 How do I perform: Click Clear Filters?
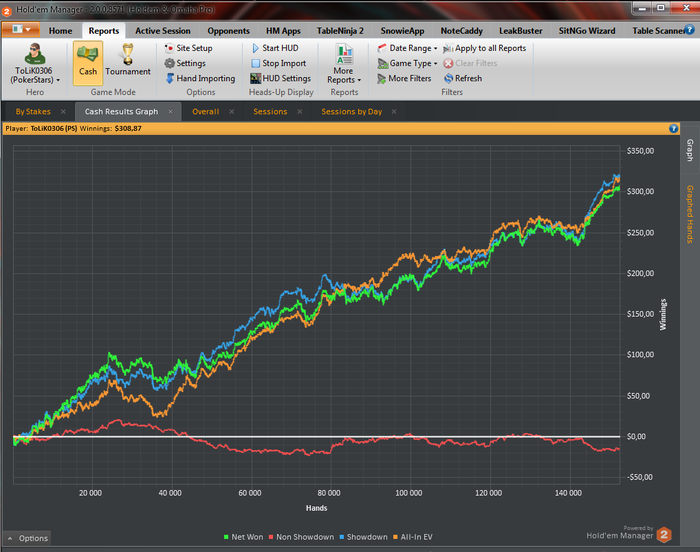pyautogui.click(x=471, y=63)
